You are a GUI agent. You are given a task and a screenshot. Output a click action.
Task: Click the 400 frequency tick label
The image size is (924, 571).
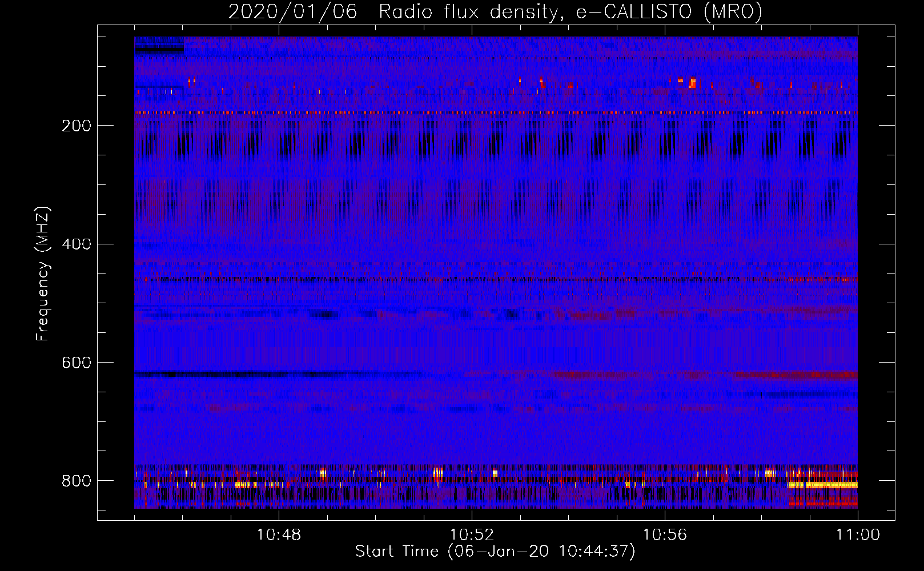click(76, 244)
